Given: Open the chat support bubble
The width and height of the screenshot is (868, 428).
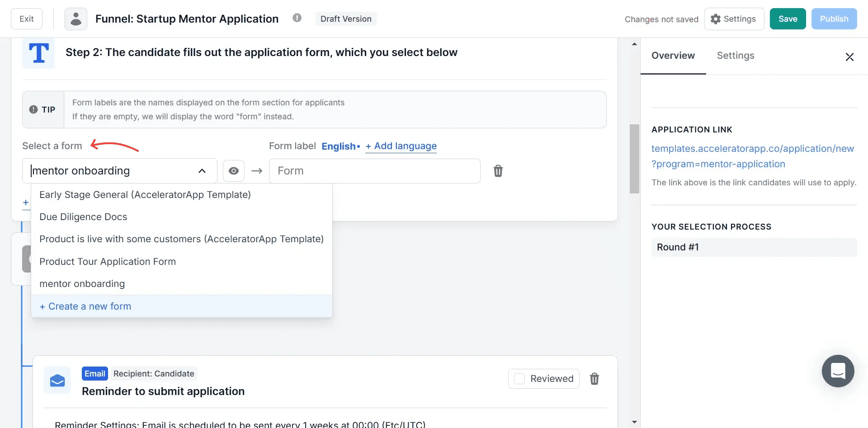Looking at the screenshot, I should click(x=838, y=371).
